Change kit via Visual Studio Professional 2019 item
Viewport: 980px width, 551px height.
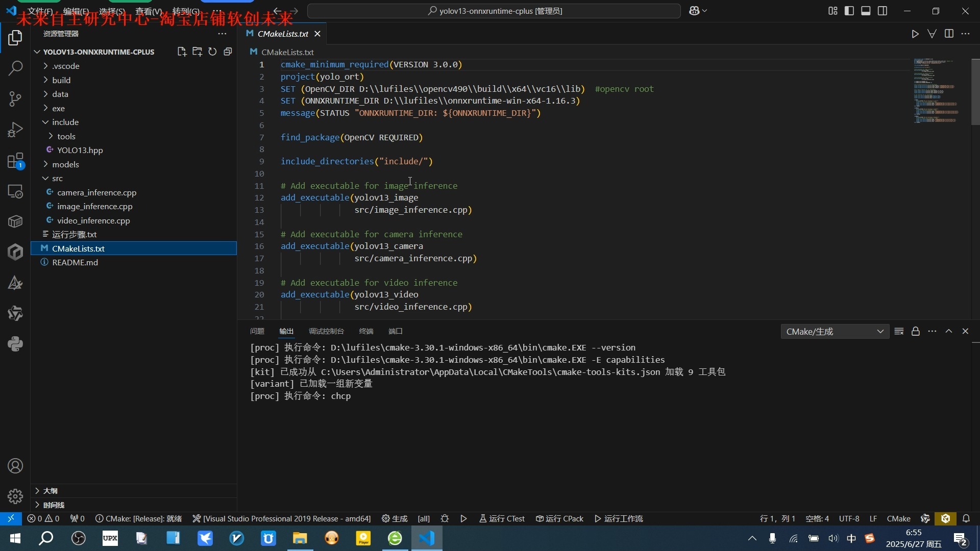pos(281,518)
